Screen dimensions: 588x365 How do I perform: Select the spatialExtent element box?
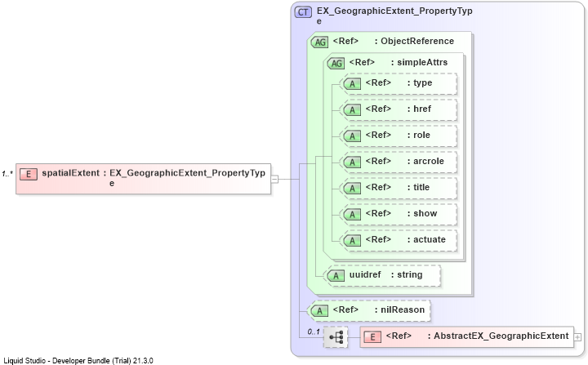click(143, 179)
